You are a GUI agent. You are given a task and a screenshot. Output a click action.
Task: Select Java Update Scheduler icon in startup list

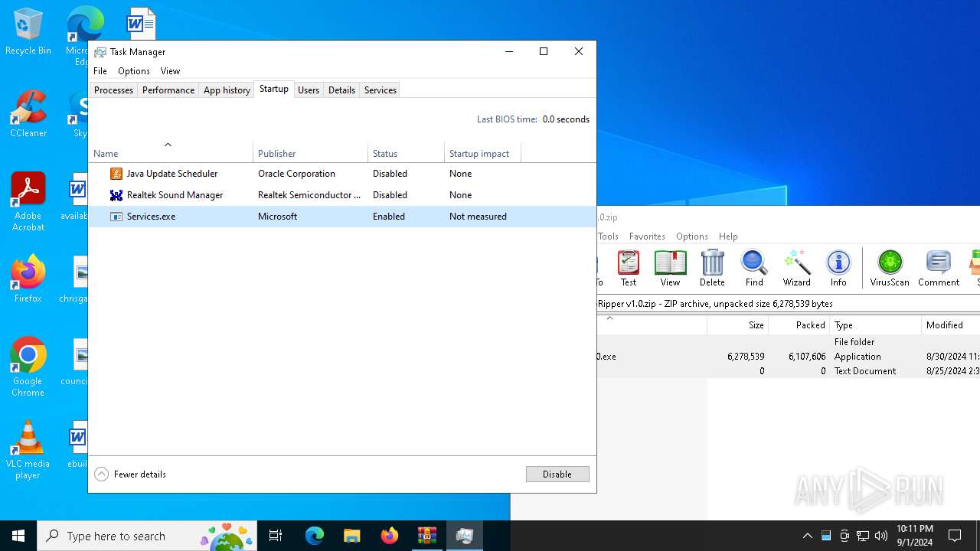(116, 174)
